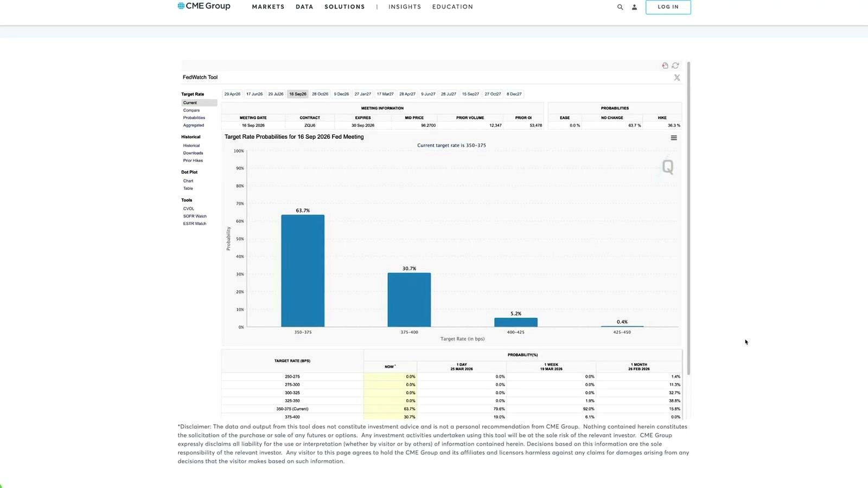Open Dot Plot Table link

tap(188, 188)
